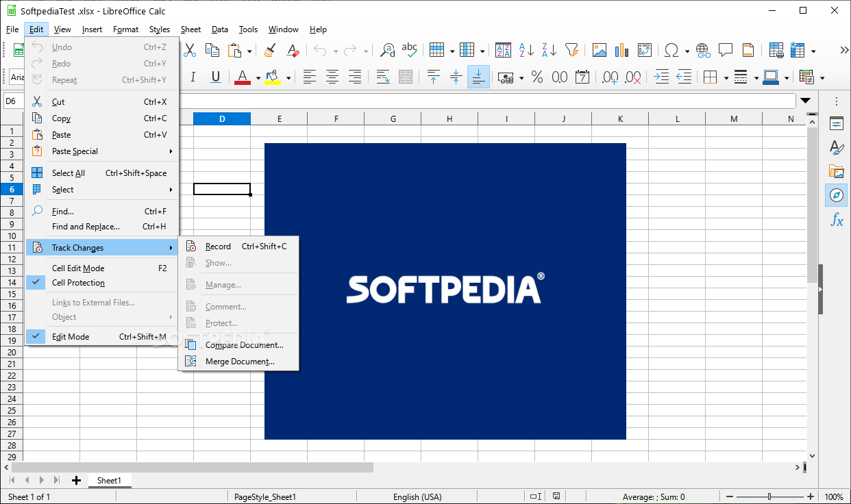Click the Sort Ascending icon
The height and width of the screenshot is (504, 851).
coord(526,50)
